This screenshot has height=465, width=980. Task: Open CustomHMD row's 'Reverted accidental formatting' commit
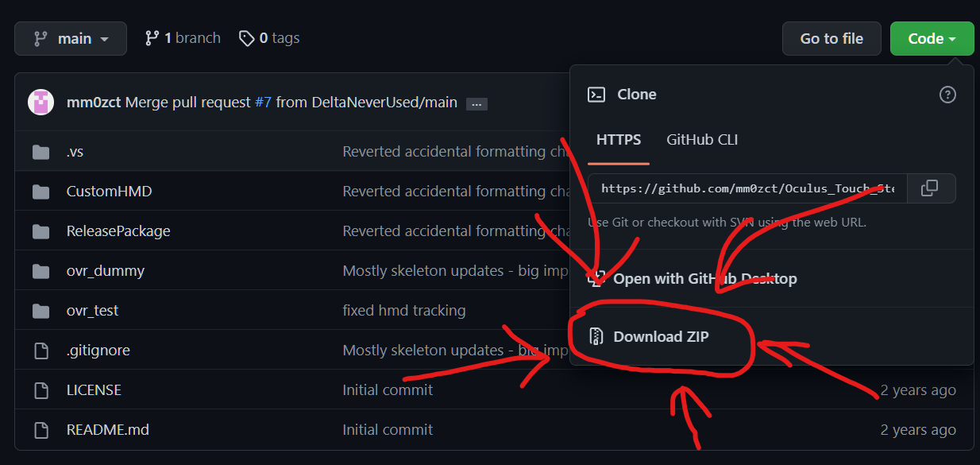455,191
